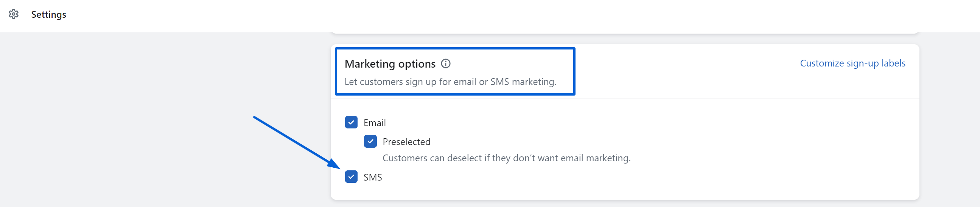
Task: Click the sign-up marketing description text
Action: click(450, 82)
